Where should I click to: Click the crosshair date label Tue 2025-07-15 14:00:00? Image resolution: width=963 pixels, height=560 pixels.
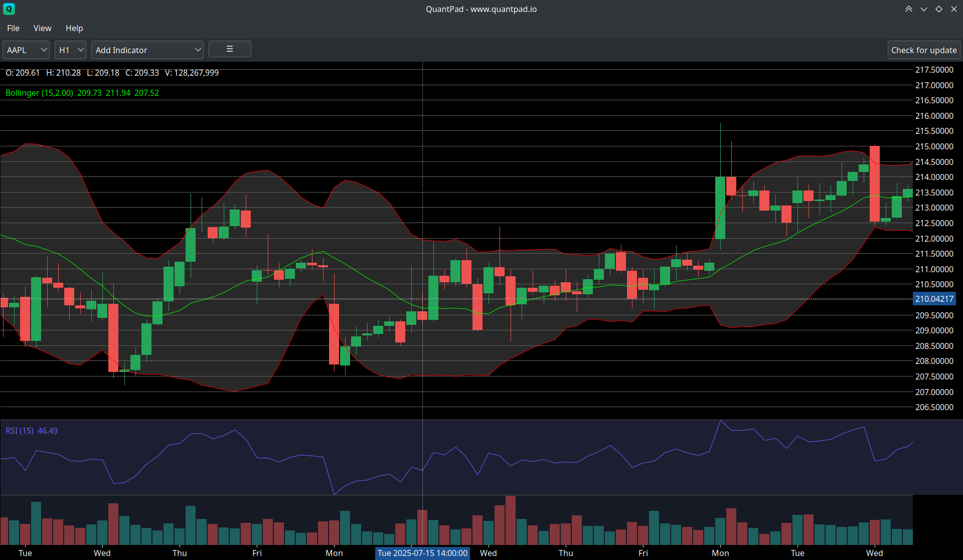coord(422,553)
